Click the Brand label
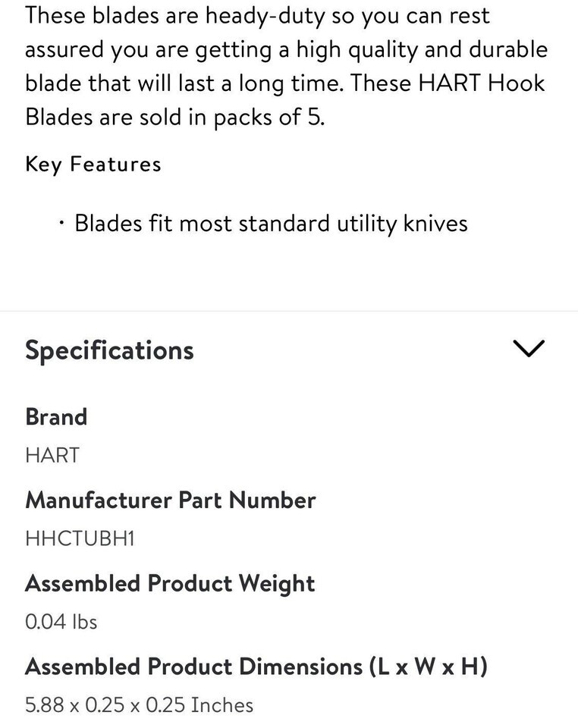This screenshot has height=728, width=578. (x=56, y=417)
